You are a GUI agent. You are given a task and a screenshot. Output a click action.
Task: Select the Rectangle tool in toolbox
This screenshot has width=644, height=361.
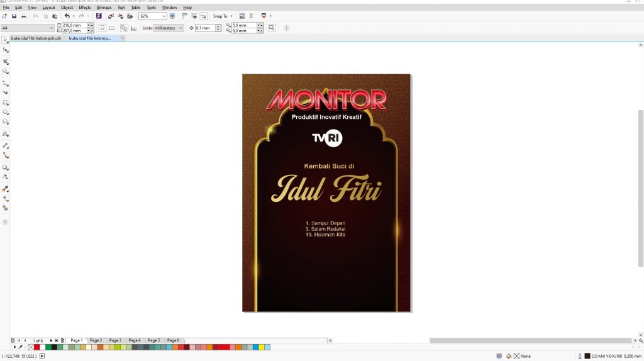(5, 103)
